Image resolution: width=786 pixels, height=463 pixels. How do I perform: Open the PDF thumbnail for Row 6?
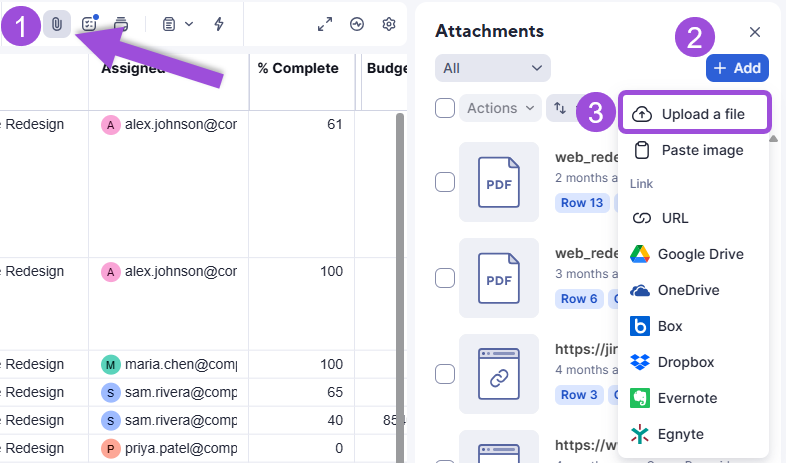click(x=499, y=278)
